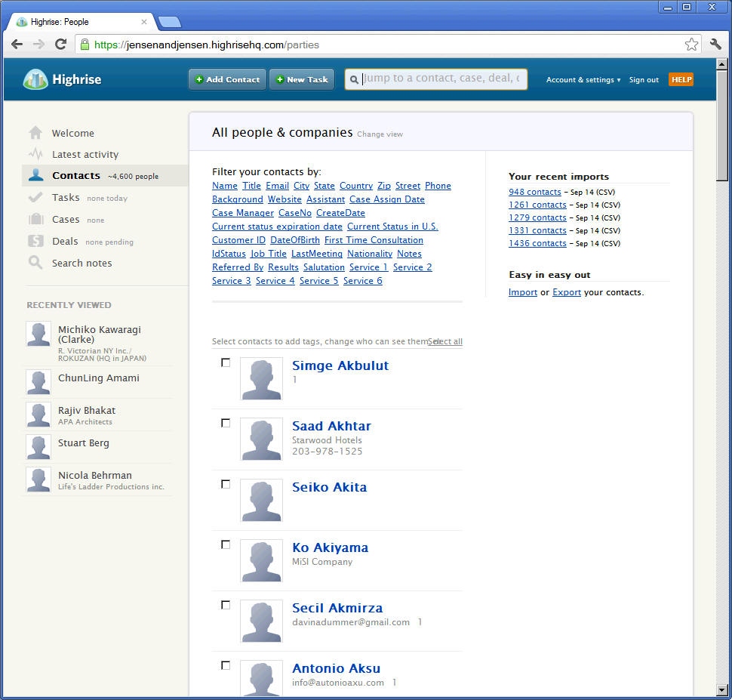Click Select all contacts link
Image resolution: width=732 pixels, height=700 pixels.
445,341
